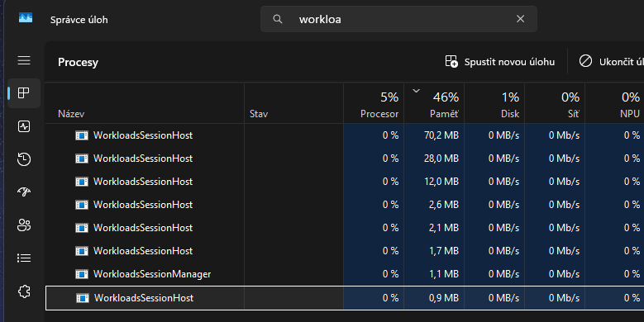644x322 pixels.
Task: Open the Details list sidebar icon
Action: (x=24, y=258)
